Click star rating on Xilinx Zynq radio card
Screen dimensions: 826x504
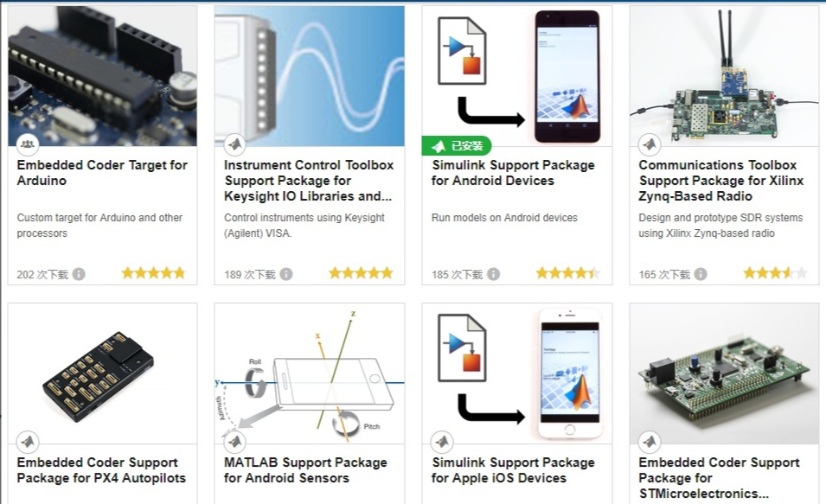pyautogui.click(x=776, y=273)
